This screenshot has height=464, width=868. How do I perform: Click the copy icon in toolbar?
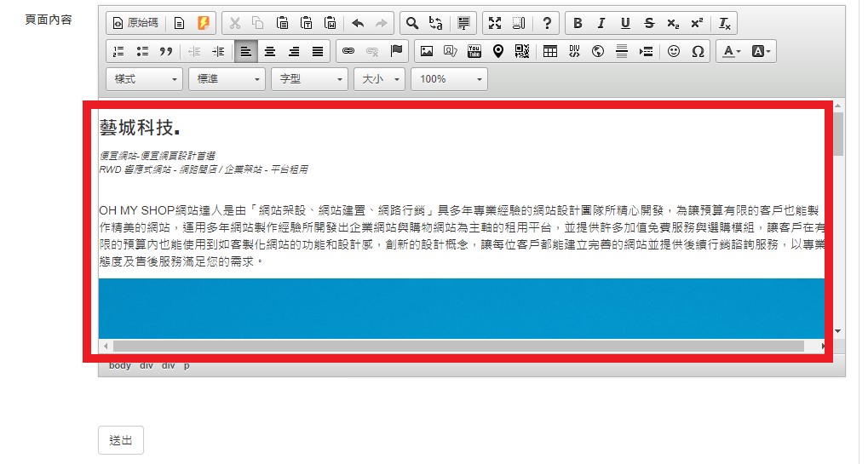(258, 23)
